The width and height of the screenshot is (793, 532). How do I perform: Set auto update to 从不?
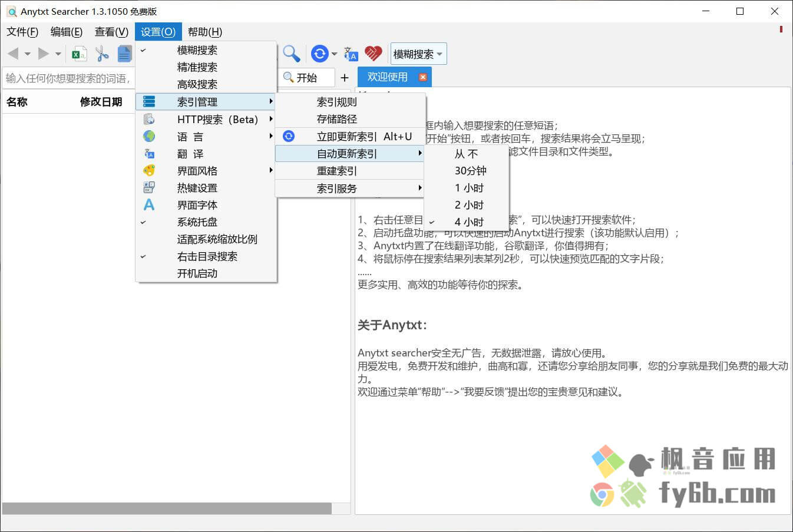tap(466, 154)
